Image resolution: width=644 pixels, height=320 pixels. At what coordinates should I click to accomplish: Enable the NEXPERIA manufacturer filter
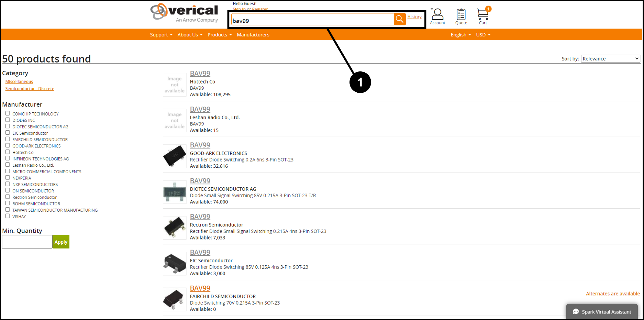coord(8,177)
